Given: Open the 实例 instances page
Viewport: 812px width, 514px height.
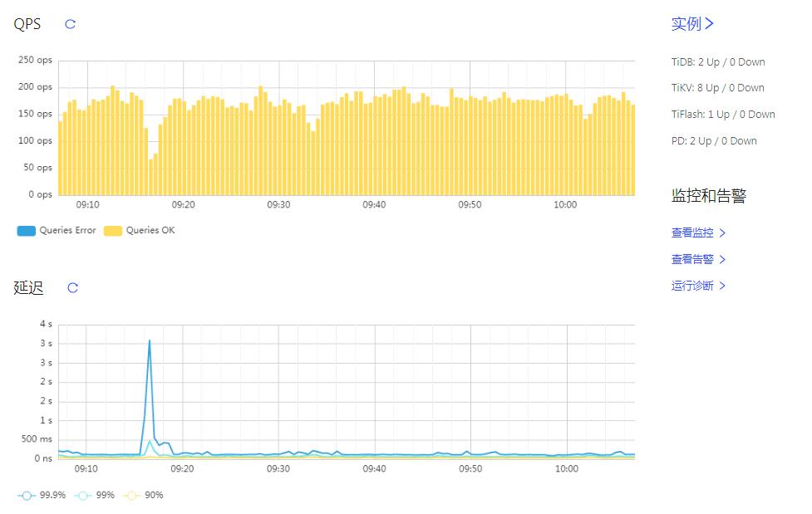Looking at the screenshot, I should (x=687, y=23).
